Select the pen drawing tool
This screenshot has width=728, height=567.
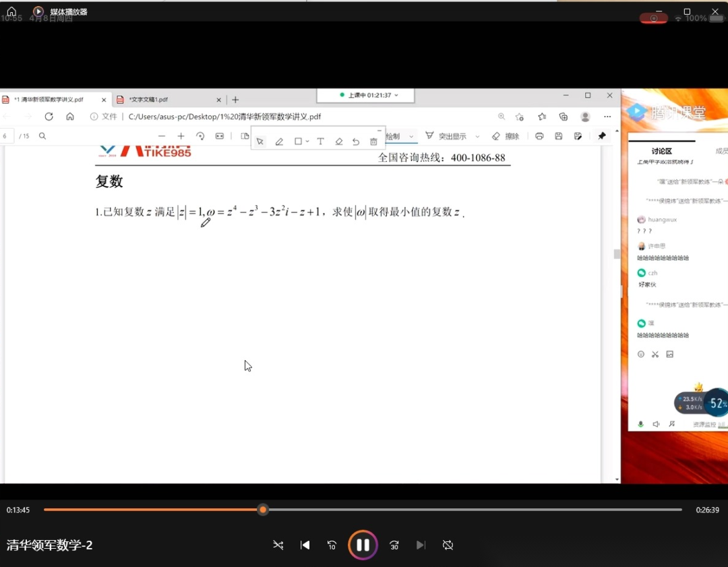pos(279,142)
